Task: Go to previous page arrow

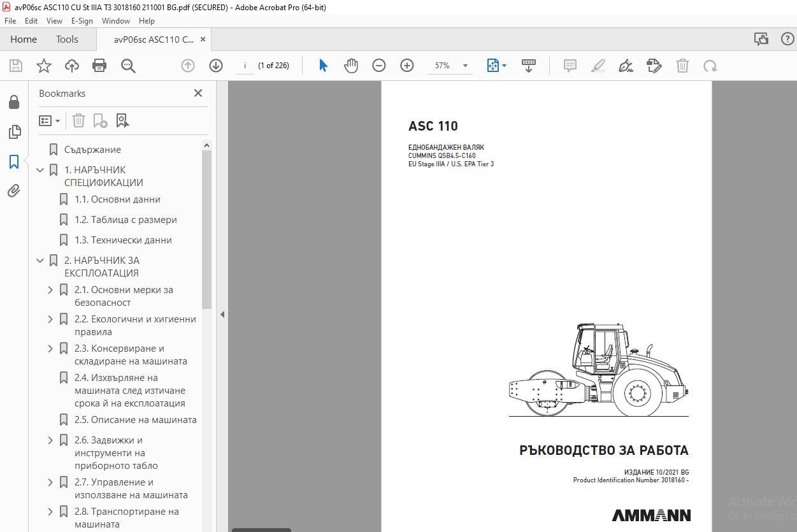Action: (x=187, y=66)
